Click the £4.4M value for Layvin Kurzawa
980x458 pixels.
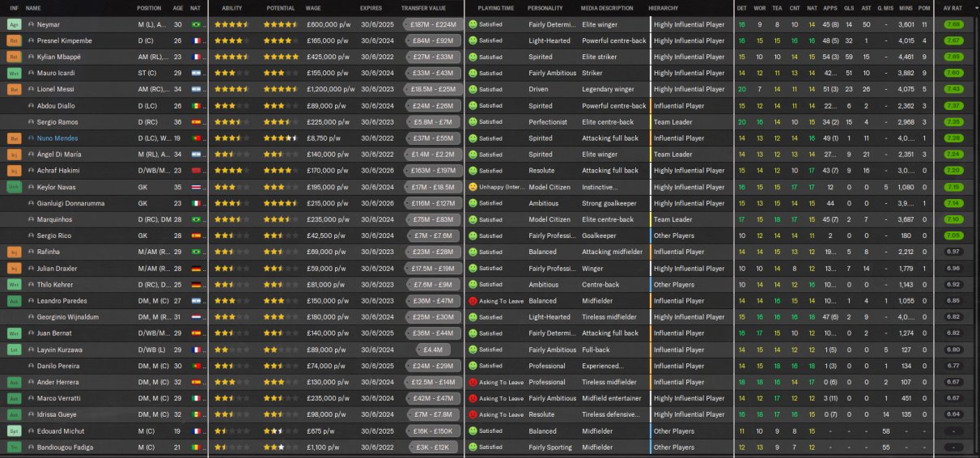(x=433, y=350)
